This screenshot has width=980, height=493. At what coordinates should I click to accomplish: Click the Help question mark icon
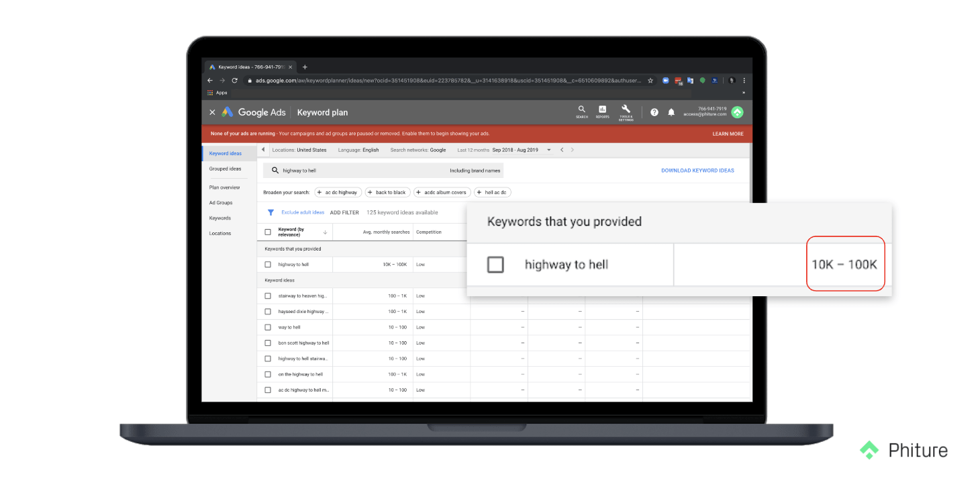(654, 112)
